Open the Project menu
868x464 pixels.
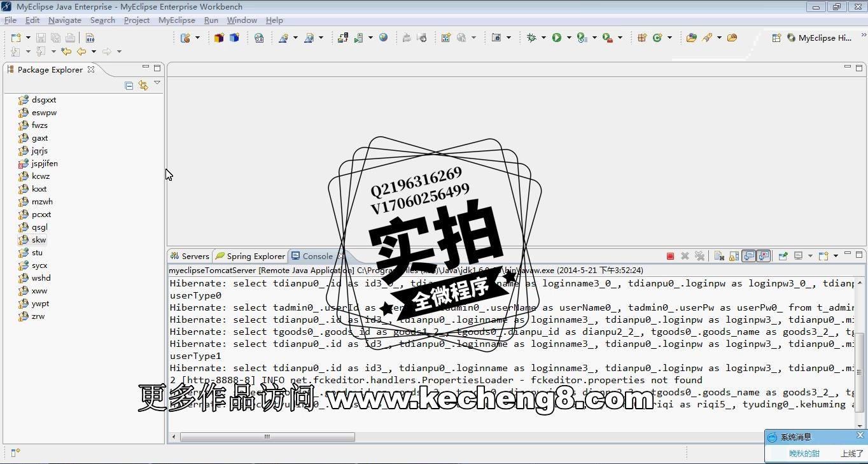tap(137, 20)
